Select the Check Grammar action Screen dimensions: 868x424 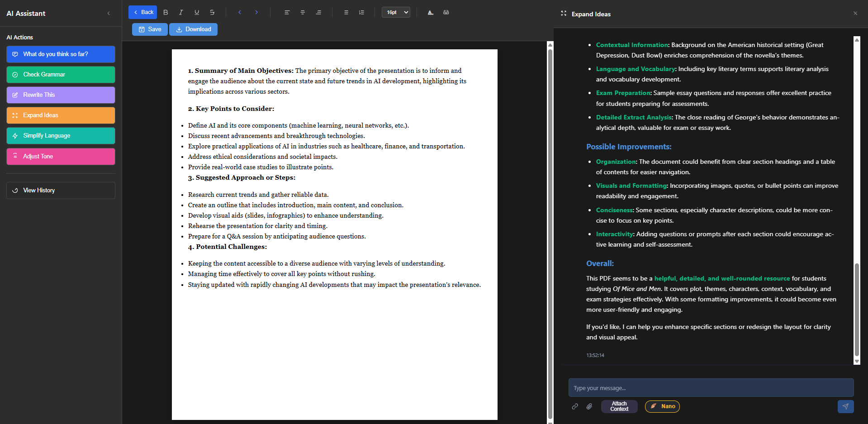61,75
